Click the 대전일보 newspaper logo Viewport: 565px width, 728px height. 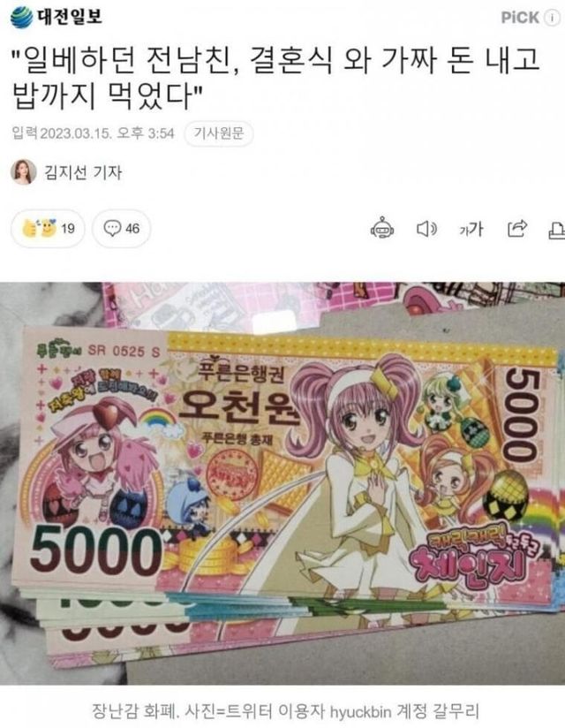point(56,17)
